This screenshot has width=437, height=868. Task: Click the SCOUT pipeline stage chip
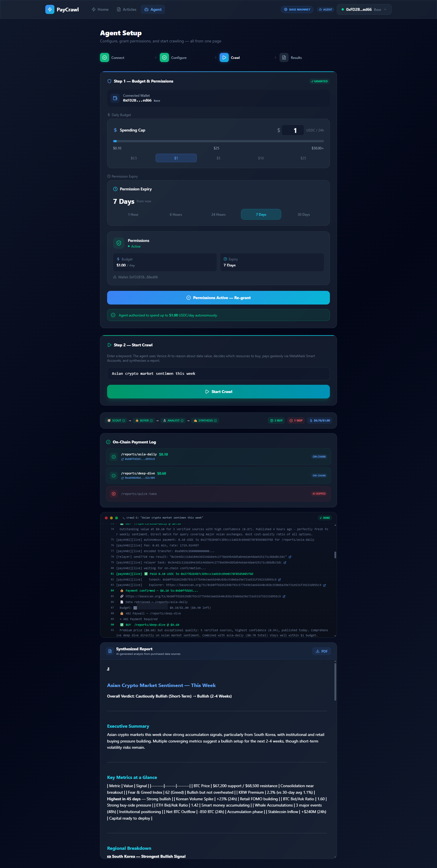116,421
